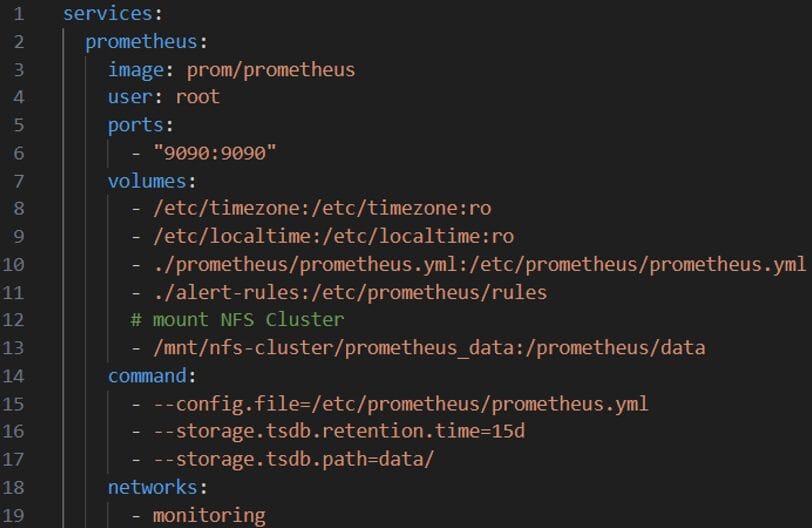Place cursor on the services key
Screen dimensions: 812x528
(x=107, y=13)
